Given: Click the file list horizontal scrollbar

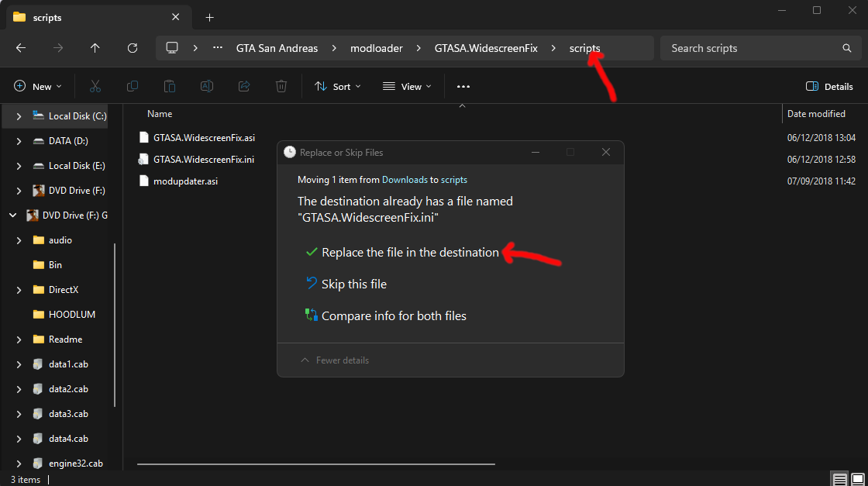Looking at the screenshot, I should [x=315, y=464].
